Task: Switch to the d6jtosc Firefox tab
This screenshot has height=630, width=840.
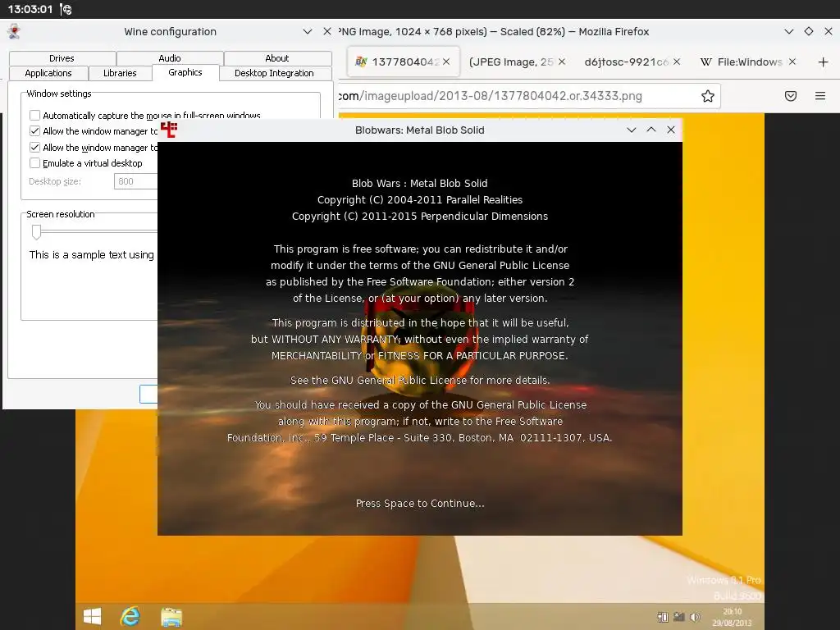Action: click(x=626, y=62)
